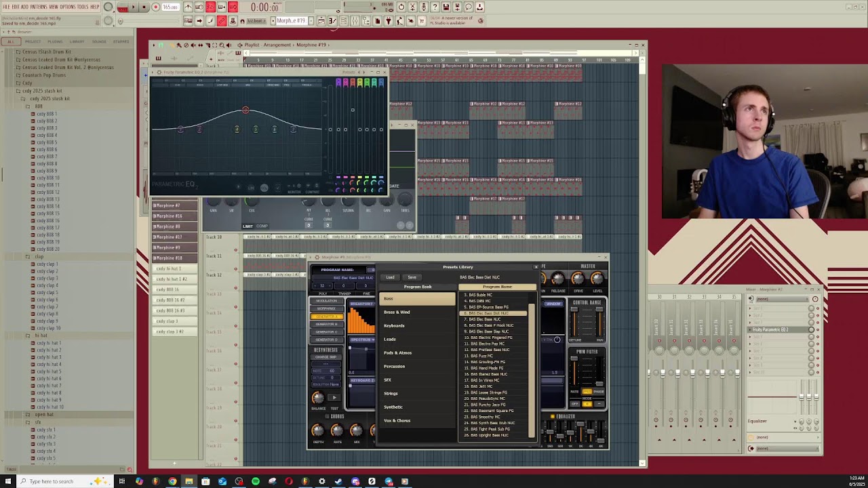Toggle the Morphine EQUALIZER enable light
The image size is (868, 488).
(x=553, y=416)
